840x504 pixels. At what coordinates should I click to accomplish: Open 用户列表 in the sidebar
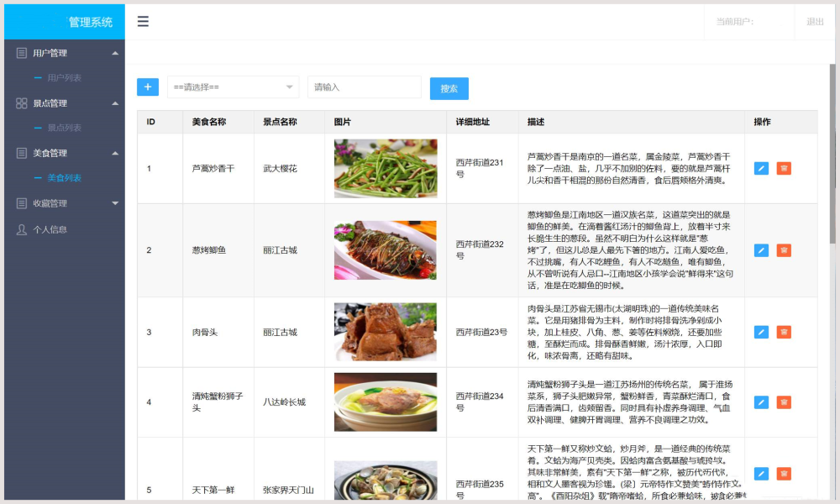pyautogui.click(x=65, y=77)
